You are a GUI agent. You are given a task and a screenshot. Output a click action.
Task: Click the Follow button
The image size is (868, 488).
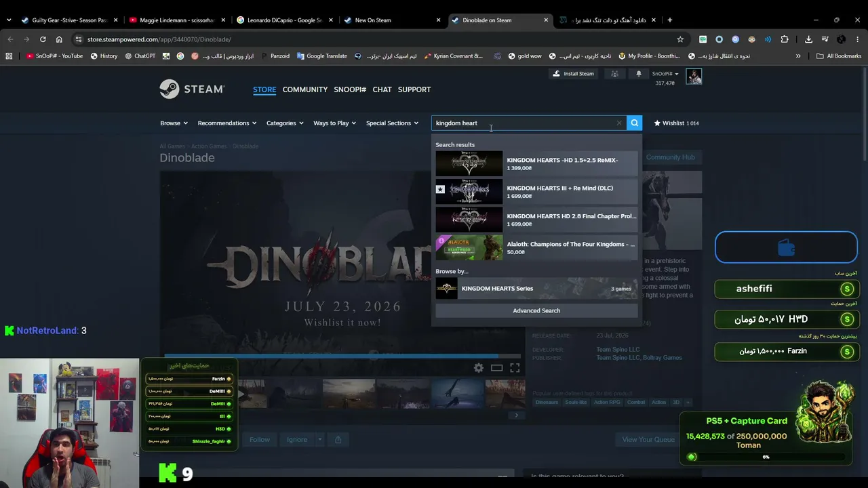pyautogui.click(x=259, y=440)
